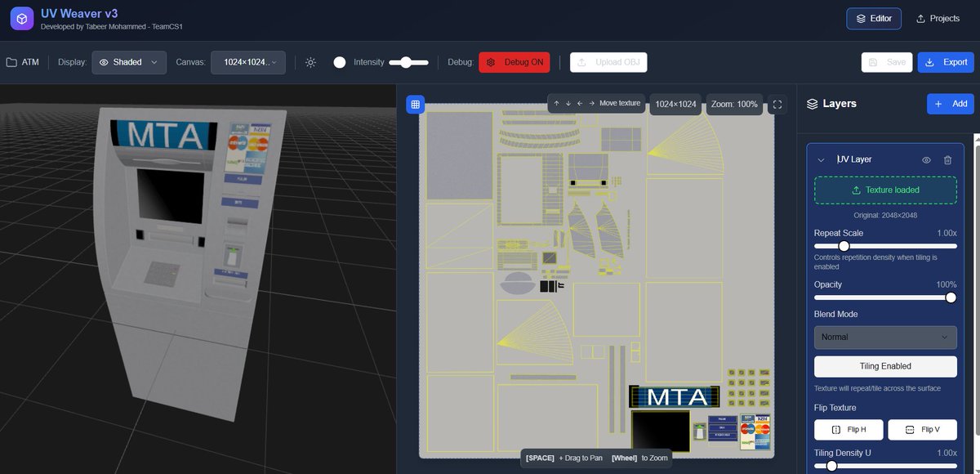Click the Layers panel stack icon

click(x=812, y=103)
